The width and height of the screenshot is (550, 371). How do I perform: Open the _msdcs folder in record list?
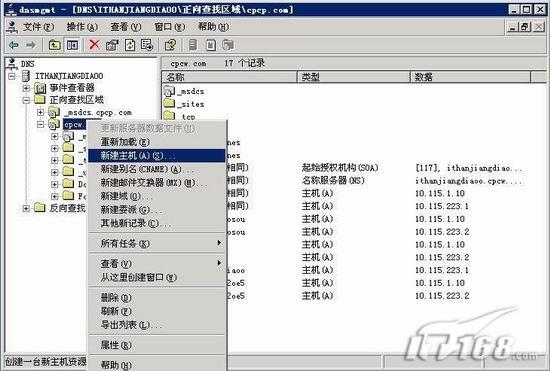[169, 91]
